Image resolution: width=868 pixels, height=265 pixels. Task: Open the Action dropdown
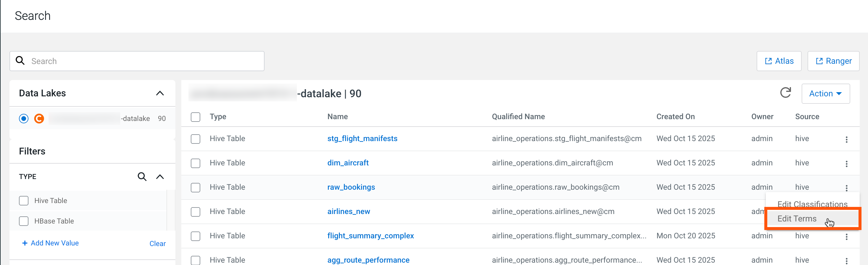[x=825, y=93]
